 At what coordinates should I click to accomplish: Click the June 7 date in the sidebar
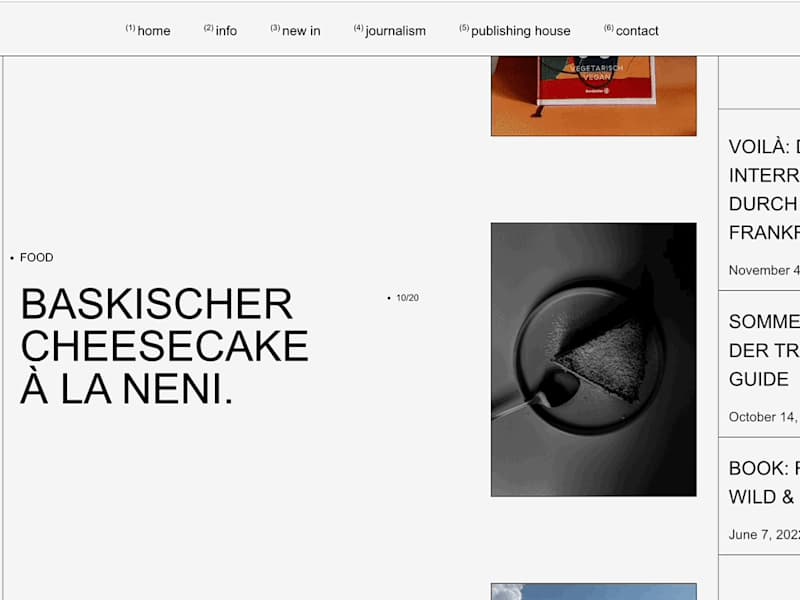(764, 535)
